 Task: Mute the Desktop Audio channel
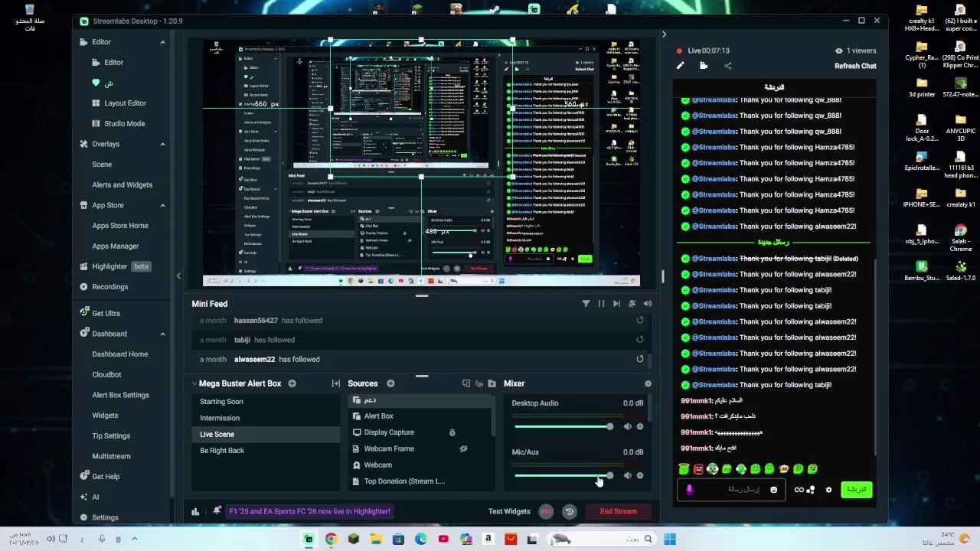tap(628, 426)
